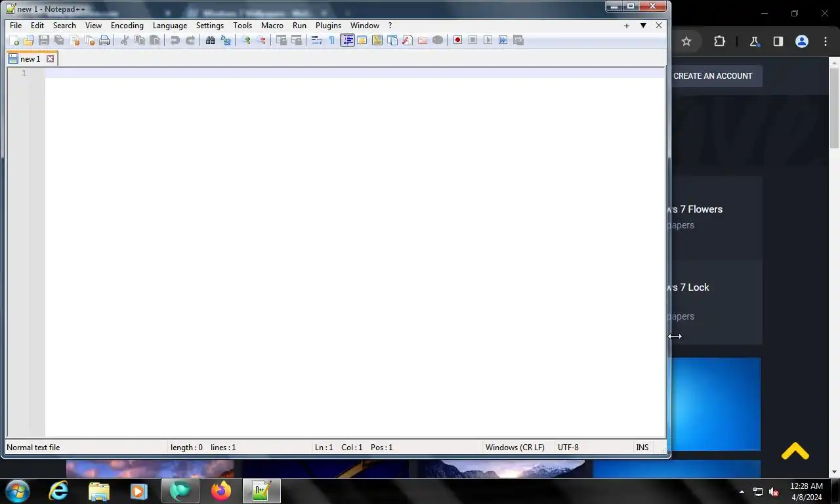Show hidden tray icons arrow
The image size is (840, 504).
pos(742,492)
